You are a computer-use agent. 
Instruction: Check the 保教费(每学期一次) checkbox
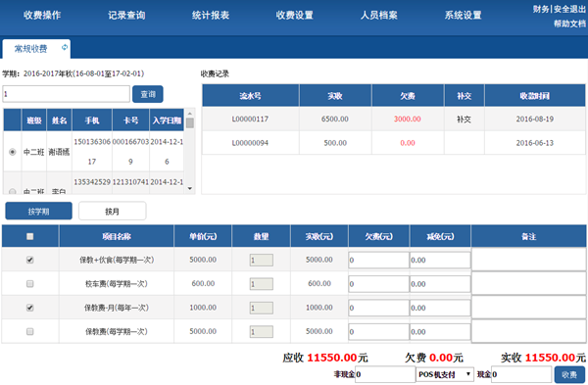click(x=30, y=331)
